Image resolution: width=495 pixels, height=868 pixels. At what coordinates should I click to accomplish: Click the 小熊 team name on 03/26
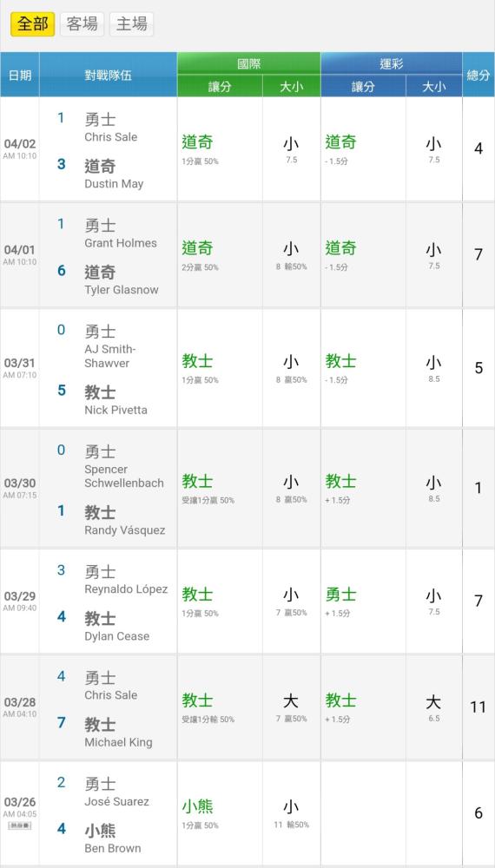pyautogui.click(x=100, y=831)
